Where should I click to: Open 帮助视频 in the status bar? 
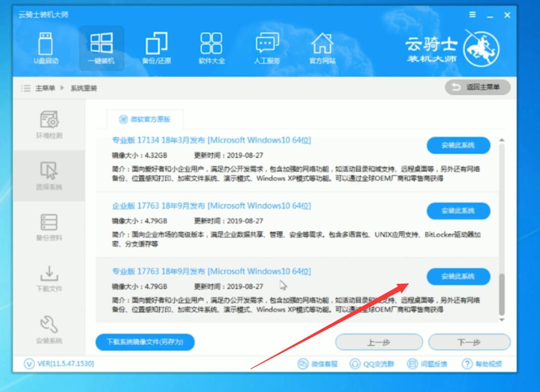point(482,364)
